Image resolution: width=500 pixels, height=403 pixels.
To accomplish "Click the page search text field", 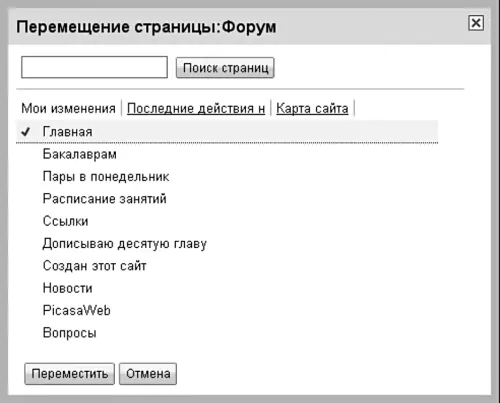I will point(94,67).
